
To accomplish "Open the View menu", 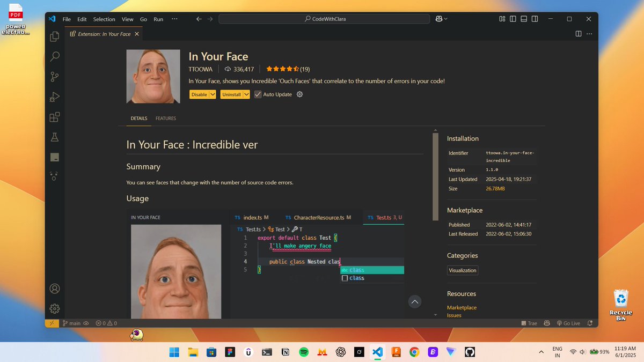I will click(127, 19).
